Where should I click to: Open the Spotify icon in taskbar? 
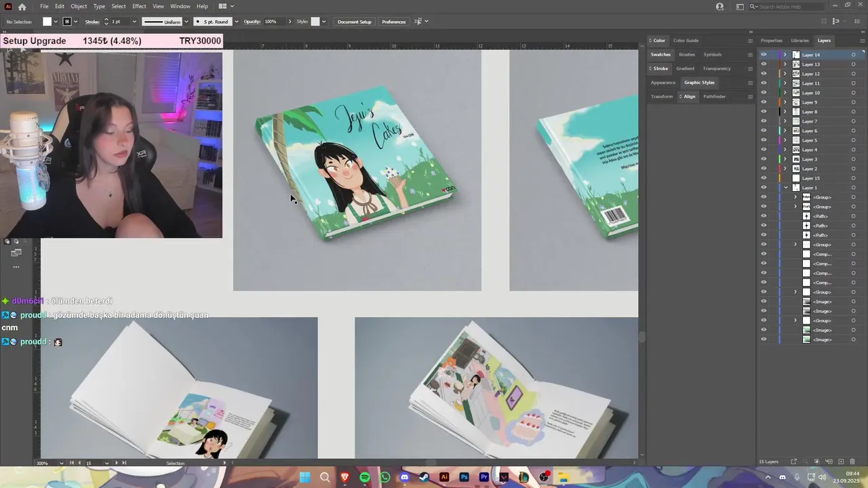pos(365,477)
